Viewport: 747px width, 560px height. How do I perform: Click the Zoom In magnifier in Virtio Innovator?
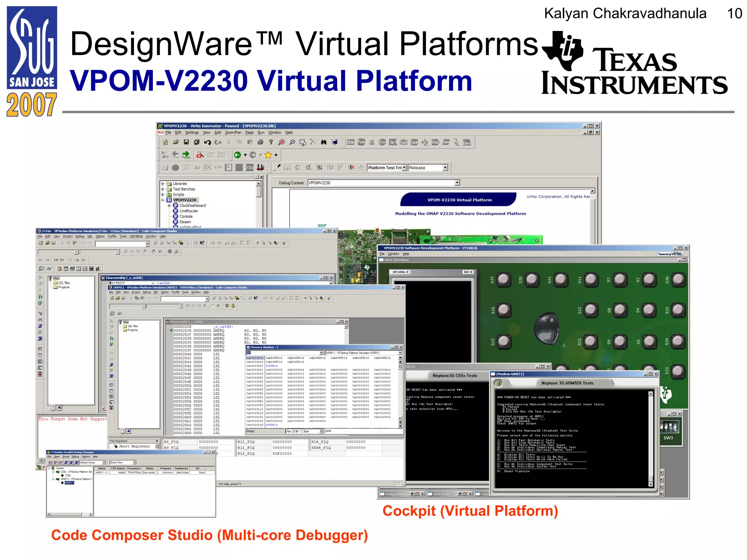282,143
